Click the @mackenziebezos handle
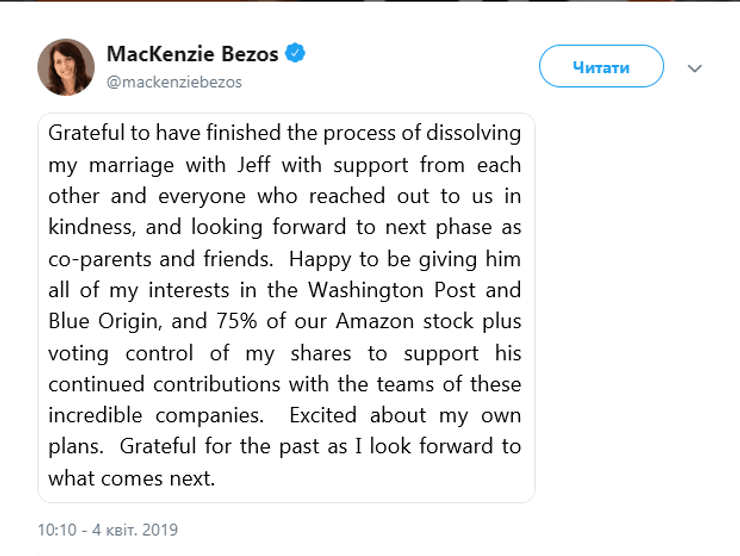This screenshot has width=740, height=556. (x=174, y=82)
